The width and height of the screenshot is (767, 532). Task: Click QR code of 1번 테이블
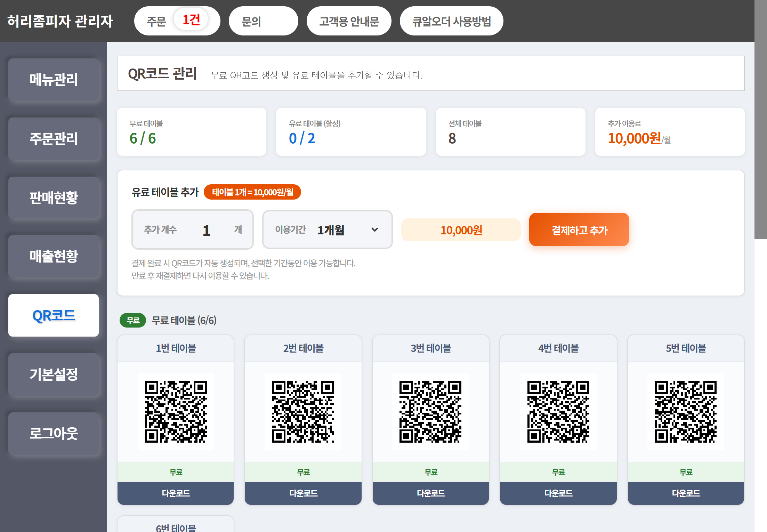pos(176,412)
